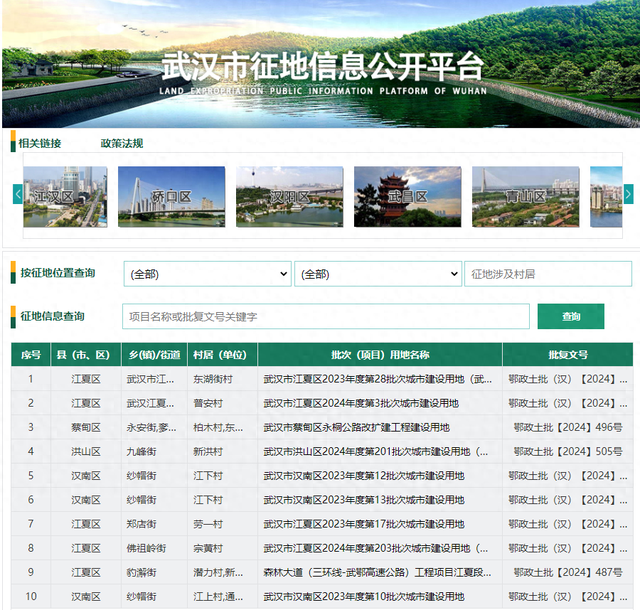
Task: Focus the 项目名称或批复文号关键字 search field
Action: (x=326, y=316)
